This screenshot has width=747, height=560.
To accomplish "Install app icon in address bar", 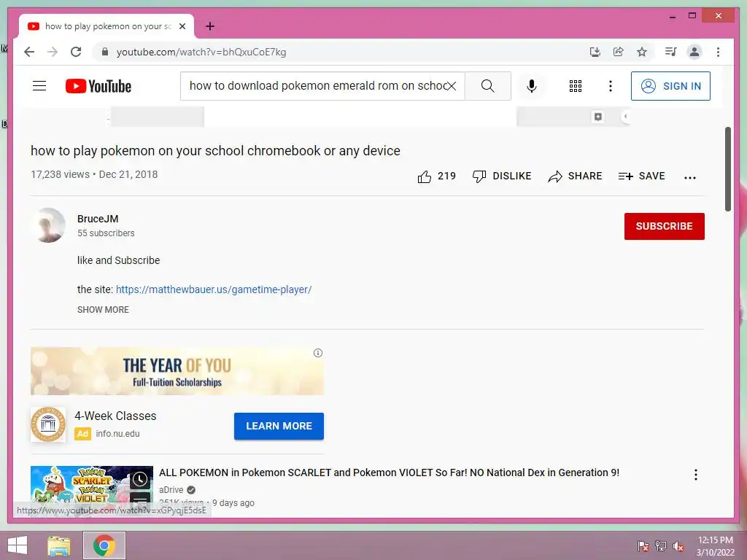I will (595, 52).
